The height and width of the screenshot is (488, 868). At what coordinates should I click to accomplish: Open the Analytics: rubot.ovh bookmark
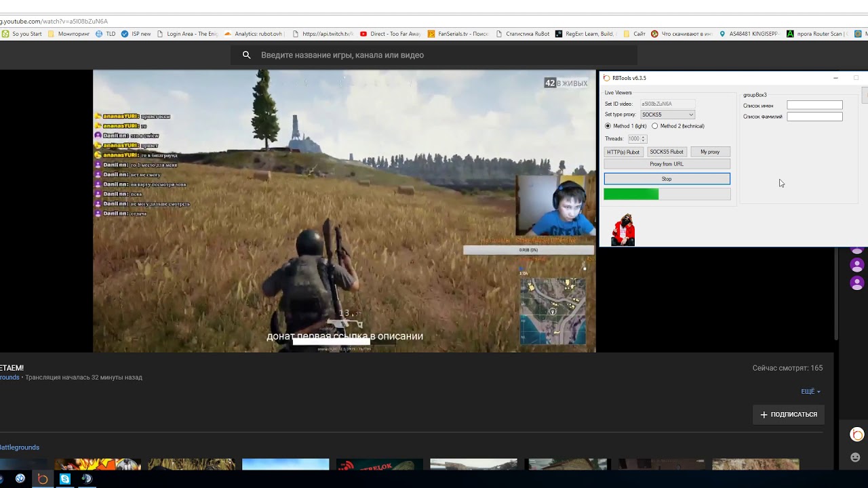click(253, 34)
